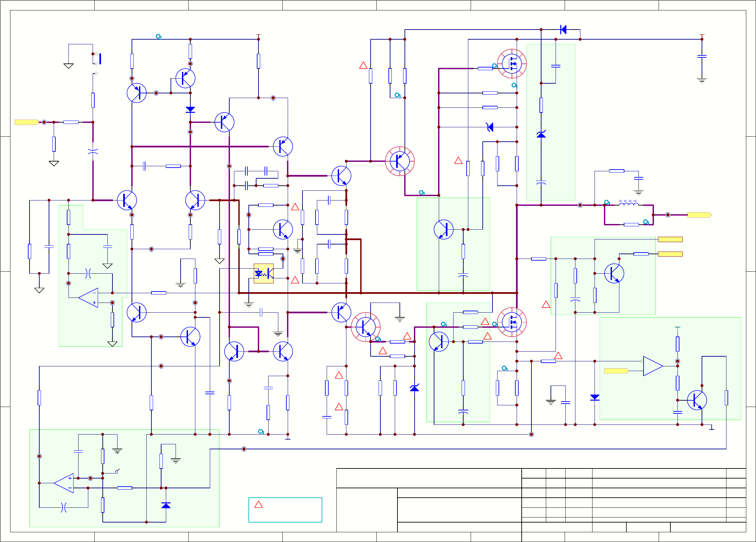Click the inductor coil symbol near the output

629,203
